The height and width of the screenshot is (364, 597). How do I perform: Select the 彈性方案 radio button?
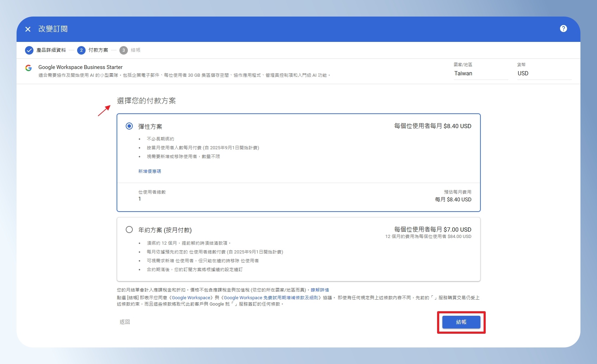(x=129, y=126)
